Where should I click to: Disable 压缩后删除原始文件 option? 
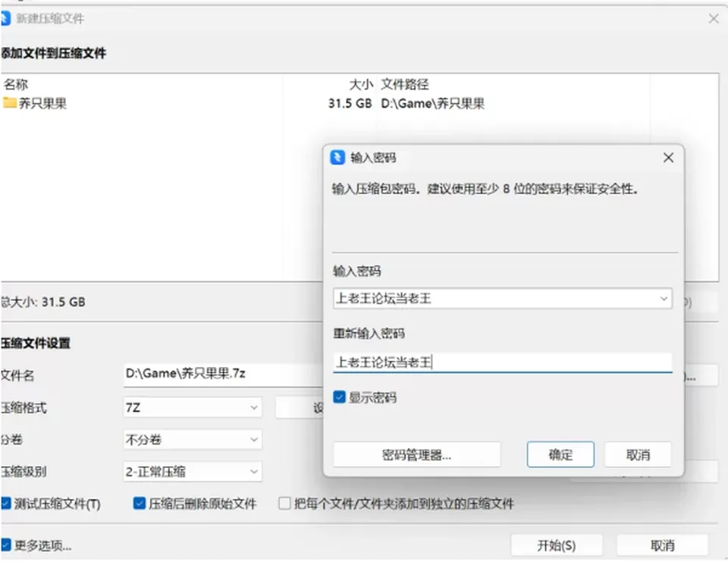pyautogui.click(x=139, y=503)
